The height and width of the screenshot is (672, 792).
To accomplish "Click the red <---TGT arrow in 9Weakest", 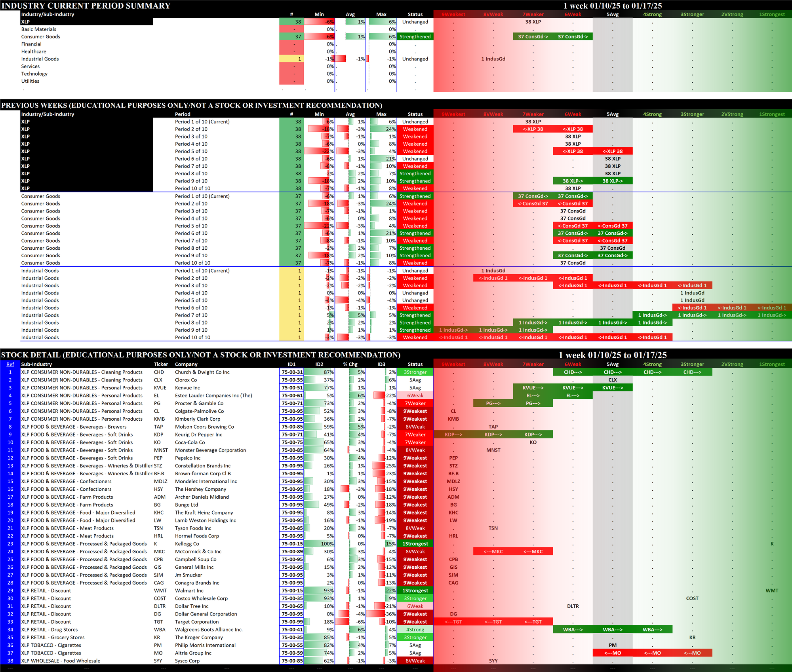I will click(453, 622).
